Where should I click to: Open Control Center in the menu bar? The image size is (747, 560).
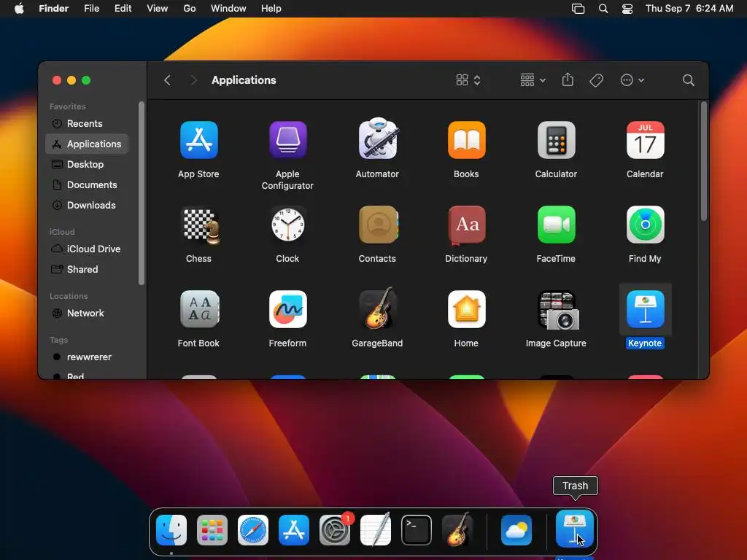pyautogui.click(x=627, y=9)
